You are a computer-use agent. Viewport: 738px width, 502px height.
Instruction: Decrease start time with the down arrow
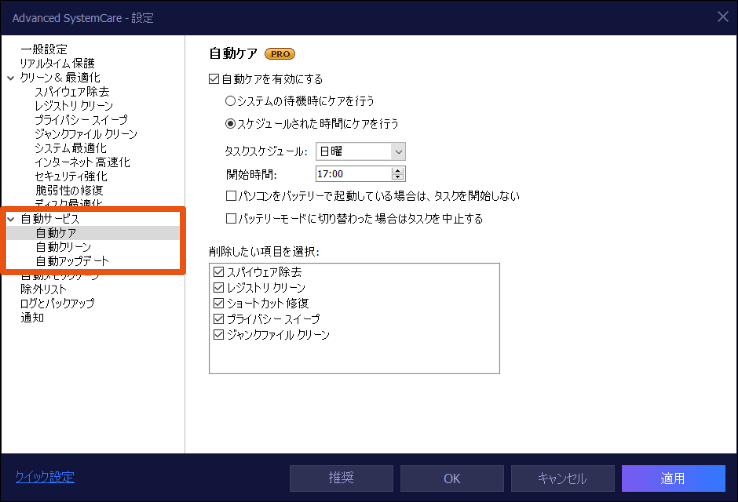point(398,177)
